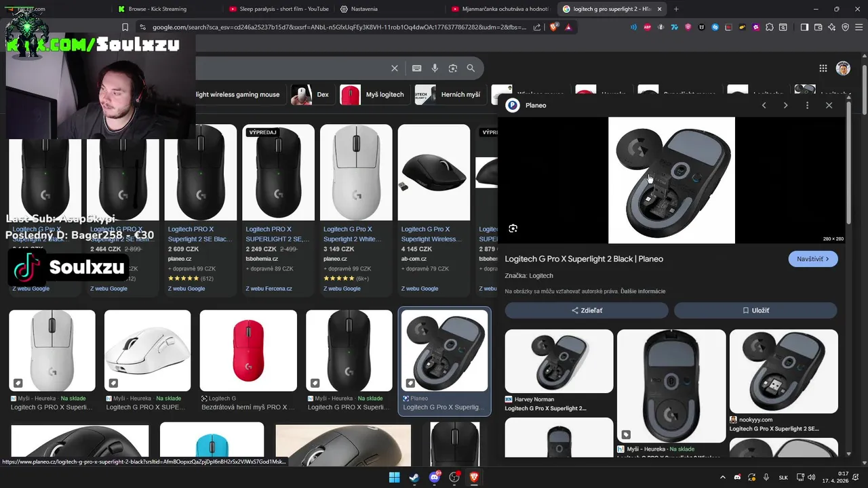Screen dimensions: 868x488
Task: Select the Myši logitech filter chip
Action: click(373, 95)
